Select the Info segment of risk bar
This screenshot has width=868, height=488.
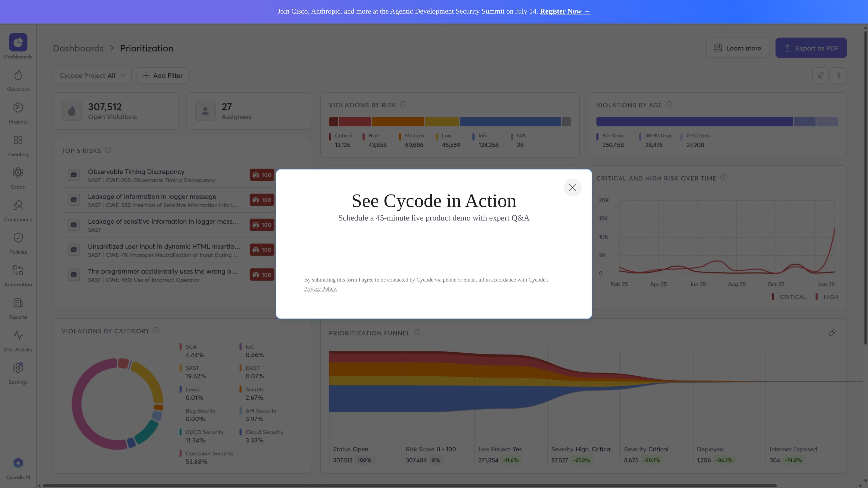(x=510, y=122)
